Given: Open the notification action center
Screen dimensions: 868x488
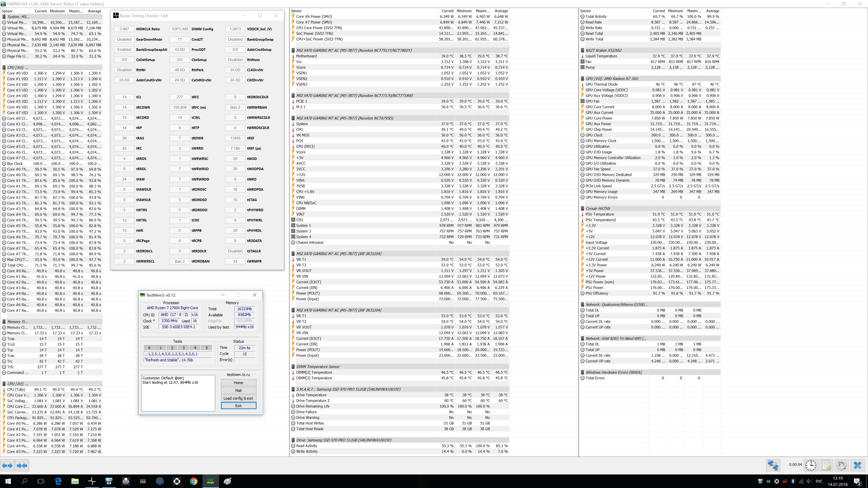Looking at the screenshot, I should (x=857, y=481).
